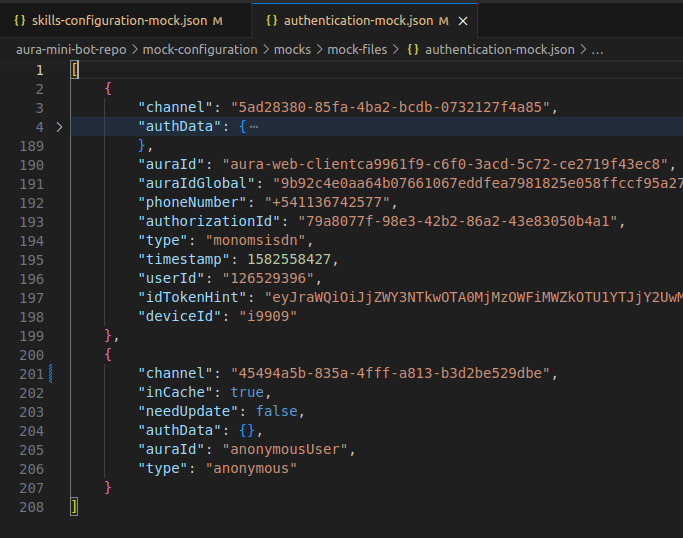Click JSON file icon in breadcrumb
Image resolution: width=683 pixels, height=538 pixels.
413,50
